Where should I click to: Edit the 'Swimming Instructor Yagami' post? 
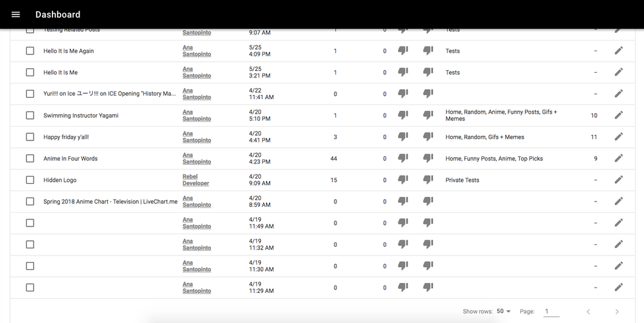pyautogui.click(x=618, y=115)
